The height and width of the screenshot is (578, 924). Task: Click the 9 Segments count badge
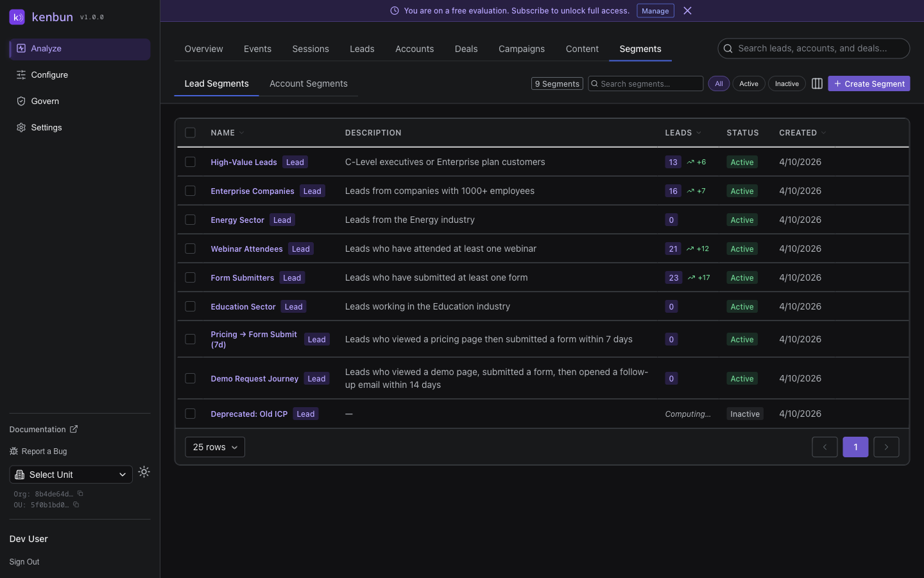[557, 83]
